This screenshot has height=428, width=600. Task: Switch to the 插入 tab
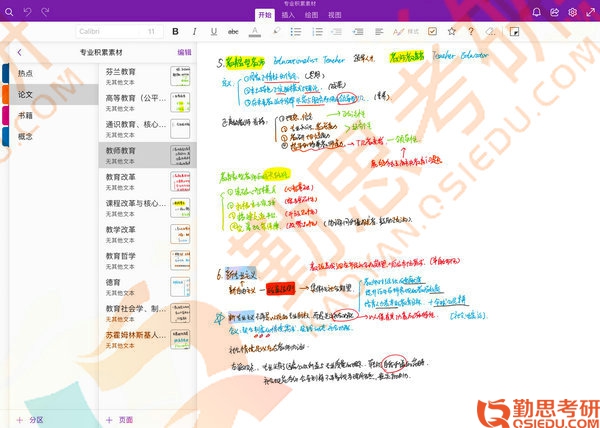click(x=288, y=15)
